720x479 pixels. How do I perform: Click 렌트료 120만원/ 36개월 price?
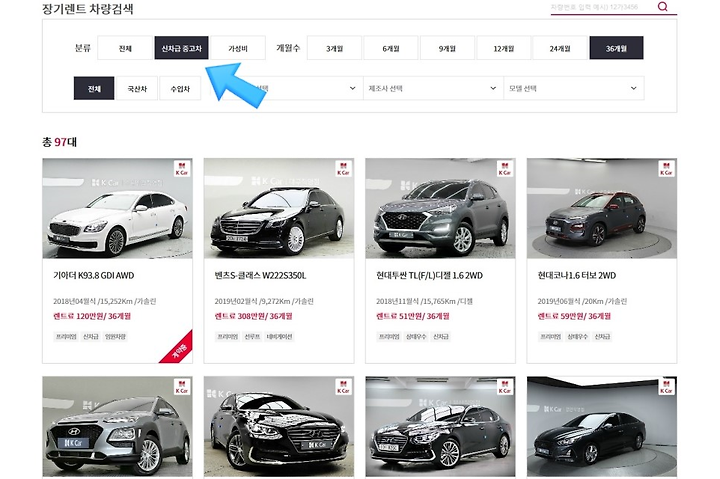point(92,316)
